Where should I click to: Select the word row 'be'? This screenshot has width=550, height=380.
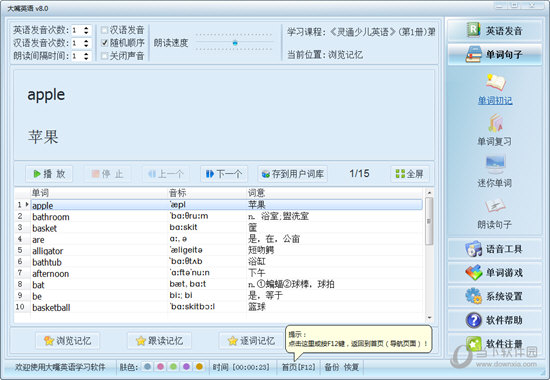(x=227, y=296)
